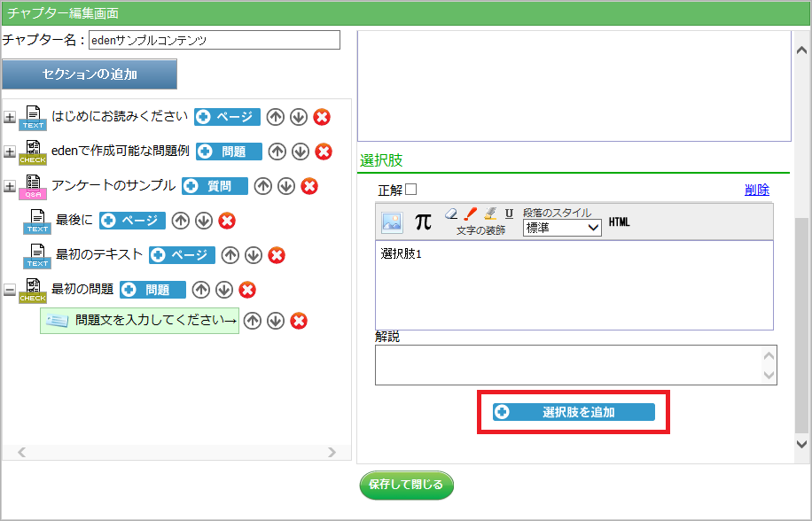Click the 削除 link
The width and height of the screenshot is (812, 521).
pos(756,190)
